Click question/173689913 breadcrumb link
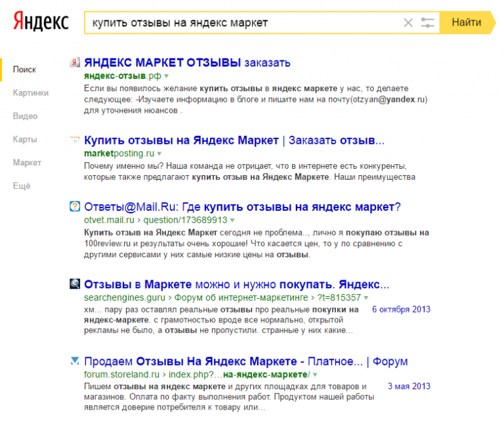 tap(185, 220)
